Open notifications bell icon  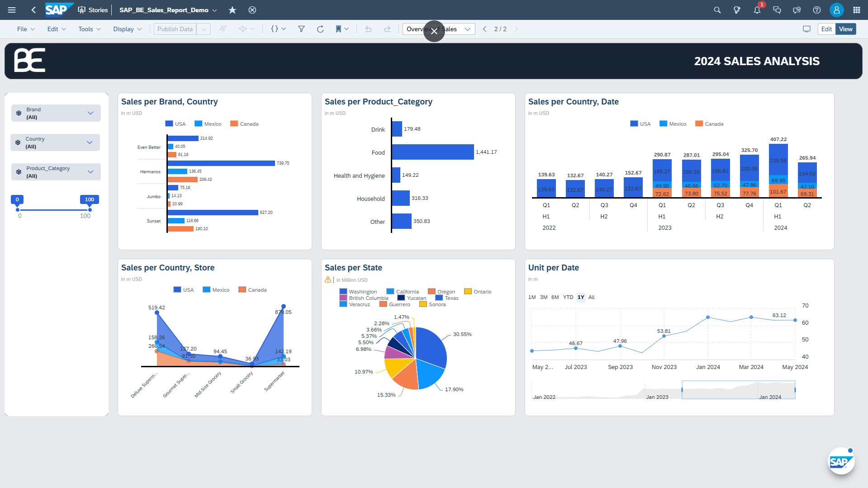pyautogui.click(x=757, y=10)
